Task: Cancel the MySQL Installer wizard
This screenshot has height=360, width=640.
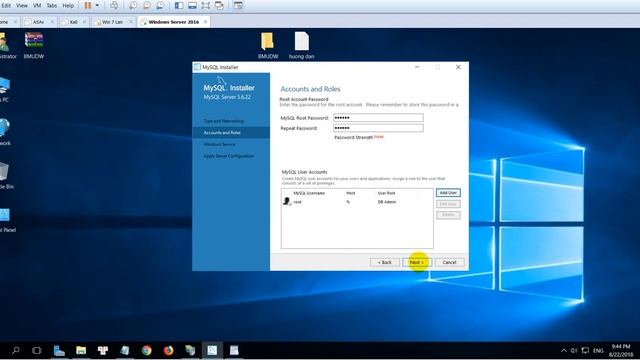Action: pyautogui.click(x=449, y=262)
